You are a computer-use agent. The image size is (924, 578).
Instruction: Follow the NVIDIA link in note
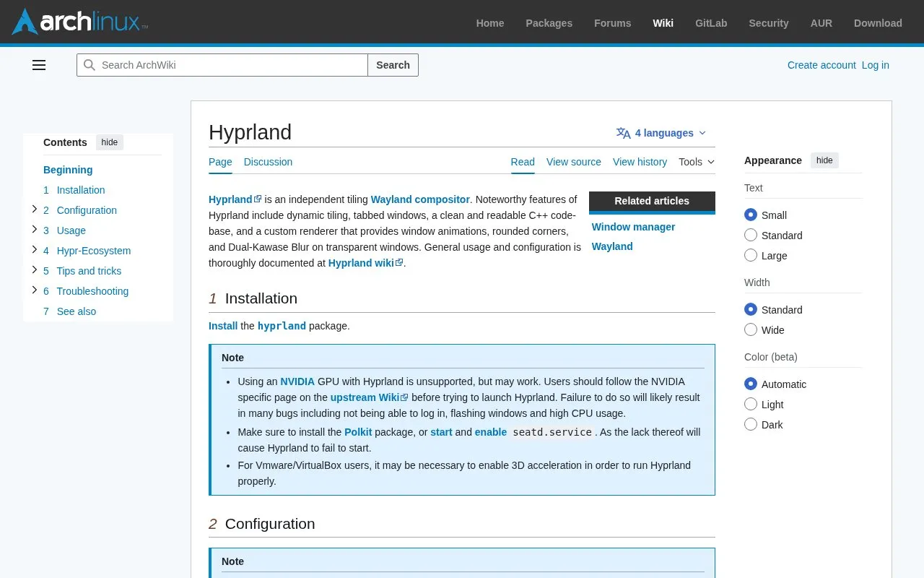pos(297,381)
